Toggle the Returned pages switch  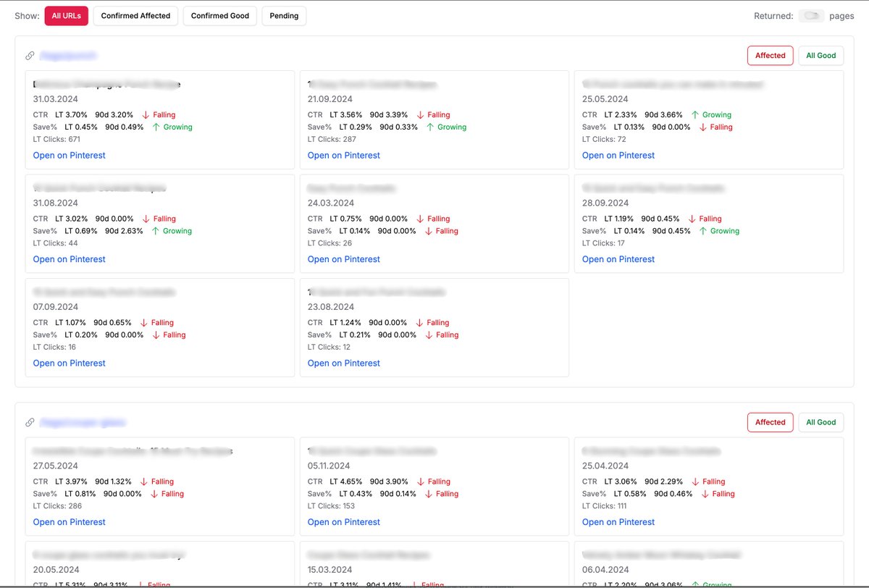point(811,16)
